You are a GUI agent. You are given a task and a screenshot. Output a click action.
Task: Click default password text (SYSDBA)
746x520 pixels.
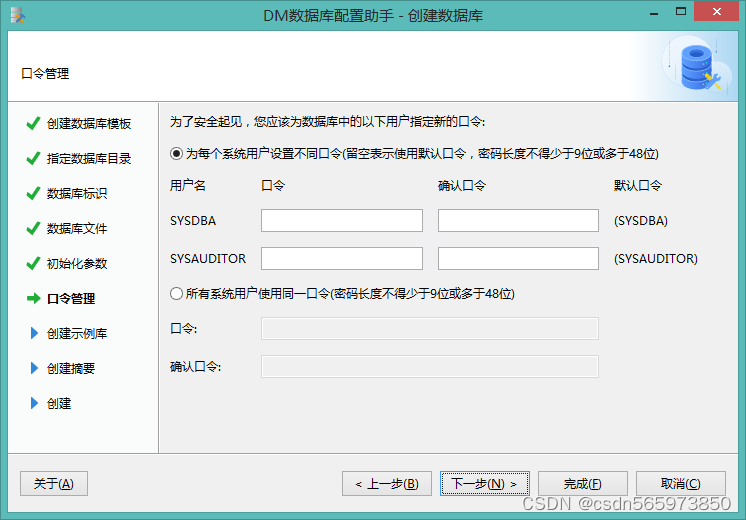pos(641,221)
